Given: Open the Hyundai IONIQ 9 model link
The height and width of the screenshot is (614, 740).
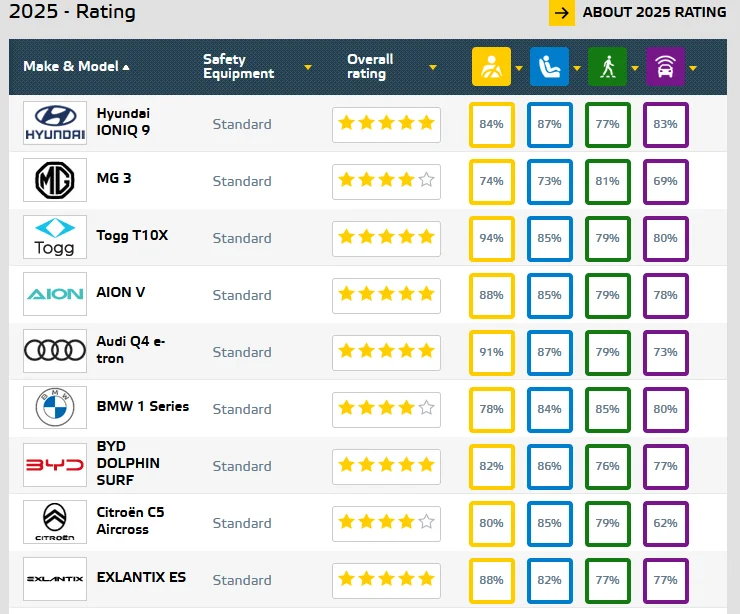Looking at the screenshot, I should click(x=123, y=122).
